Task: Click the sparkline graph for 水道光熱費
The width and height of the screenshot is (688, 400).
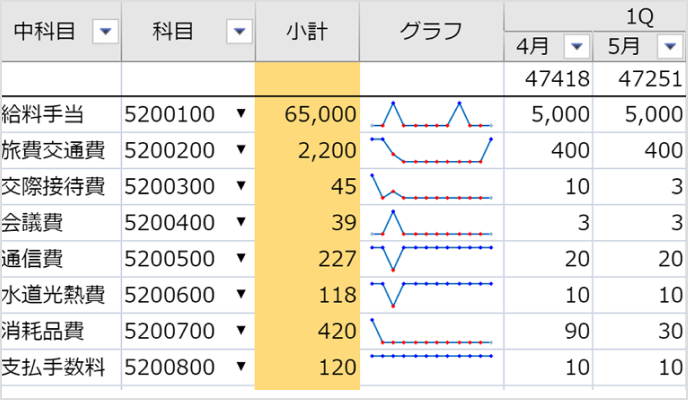Action: point(431,295)
